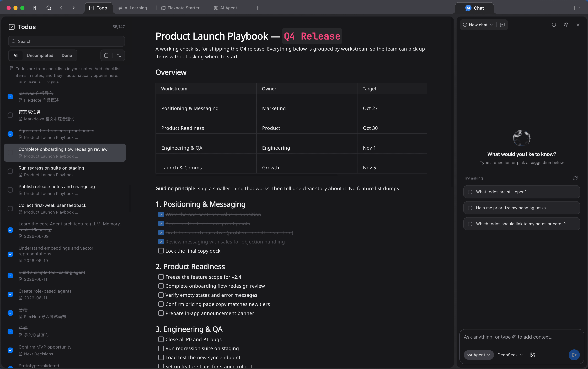Viewport: 588px width, 369px height.
Task: Filter todos by Done
Action: click(67, 55)
